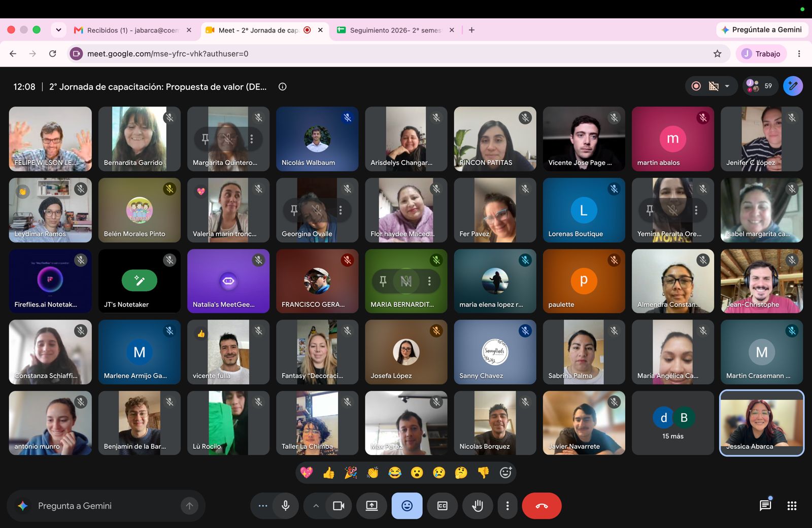Viewport: 812px width, 528px height.
Task: Open the 15 más participants tile
Action: [673, 423]
